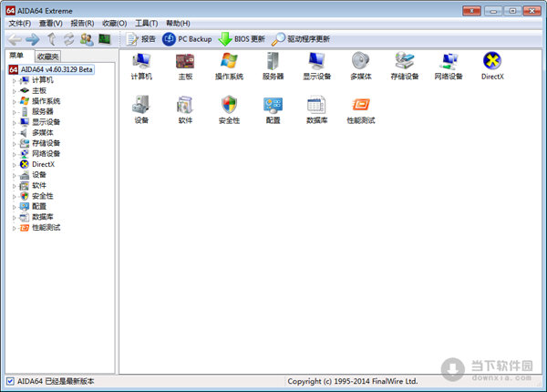
Task: Expand the 计算机 tree node arrow
Action: tap(15, 81)
